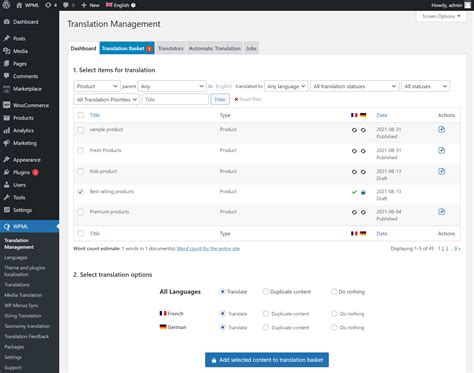Click the Filter button
Viewport: 474px width, 373px height.
point(220,99)
